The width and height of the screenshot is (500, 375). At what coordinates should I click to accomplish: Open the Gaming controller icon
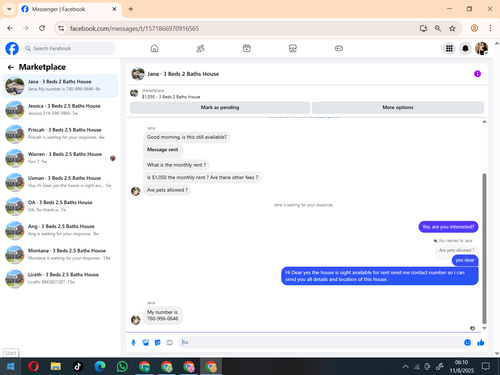[339, 49]
